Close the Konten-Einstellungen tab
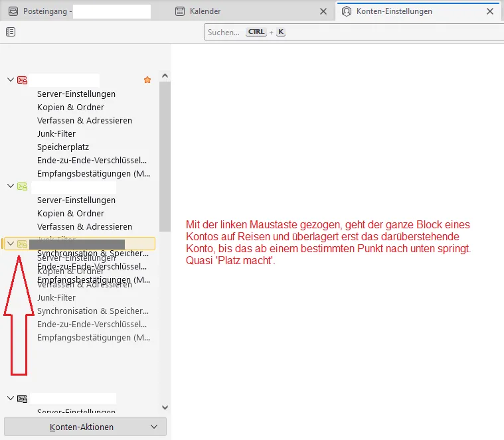 490,11
